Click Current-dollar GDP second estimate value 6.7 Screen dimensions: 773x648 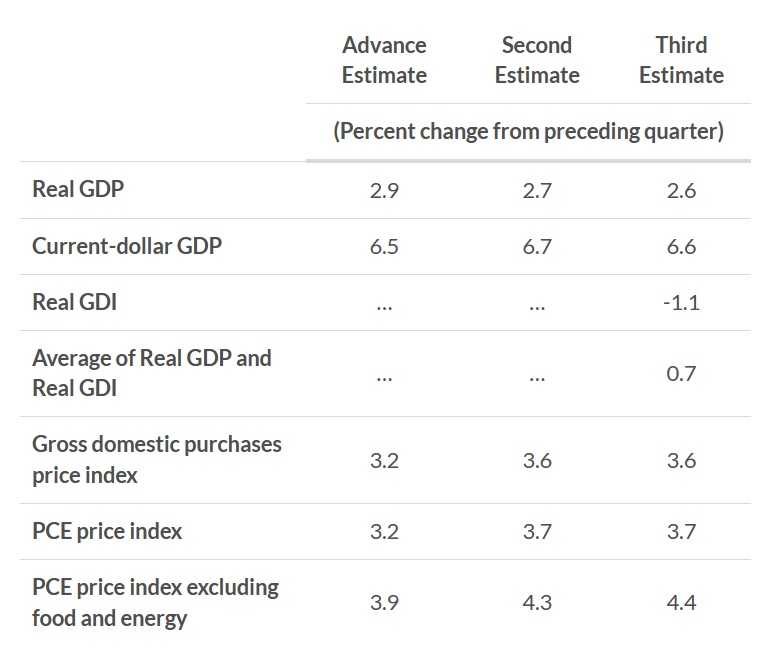pyautogui.click(x=537, y=247)
